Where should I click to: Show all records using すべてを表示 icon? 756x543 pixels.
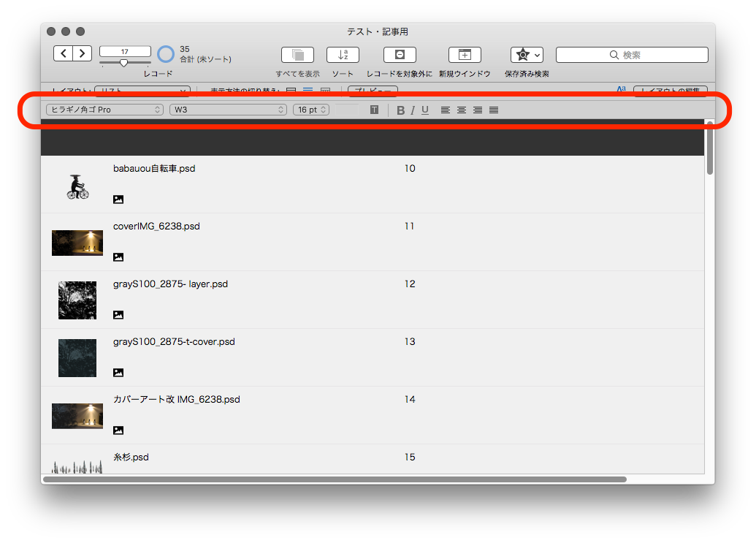[x=297, y=55]
